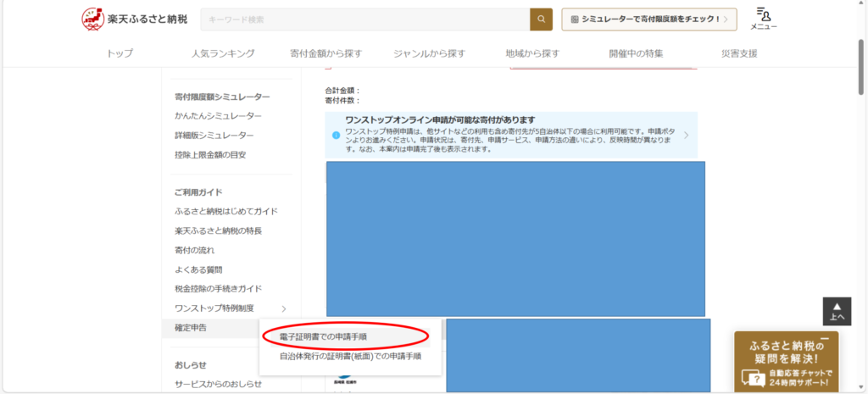Expand the ワンストップ notice right chevron

point(686,135)
